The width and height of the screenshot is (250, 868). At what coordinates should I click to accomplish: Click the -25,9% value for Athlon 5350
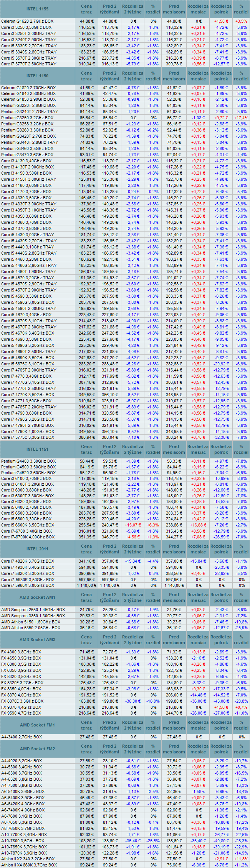pyautogui.click(x=241, y=628)
